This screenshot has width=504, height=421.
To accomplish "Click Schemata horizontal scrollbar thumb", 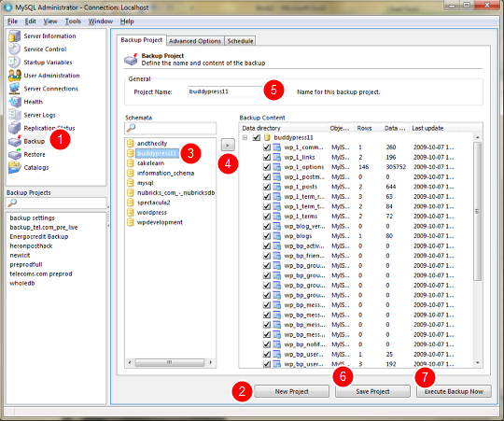I will coord(170,362).
